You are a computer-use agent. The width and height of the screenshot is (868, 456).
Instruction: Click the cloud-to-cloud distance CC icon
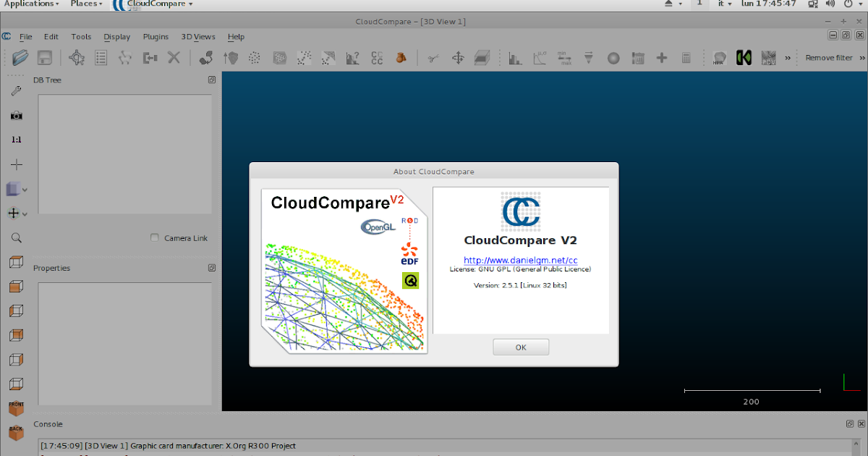point(377,58)
